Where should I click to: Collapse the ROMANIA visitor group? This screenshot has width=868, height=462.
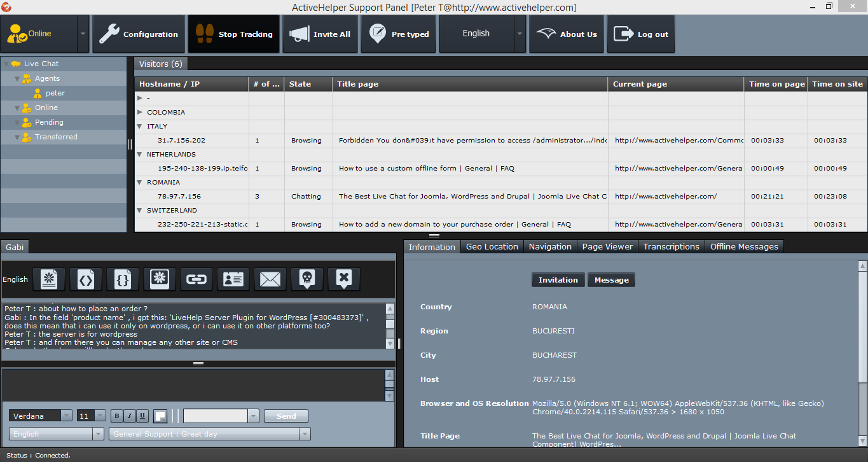(140, 182)
